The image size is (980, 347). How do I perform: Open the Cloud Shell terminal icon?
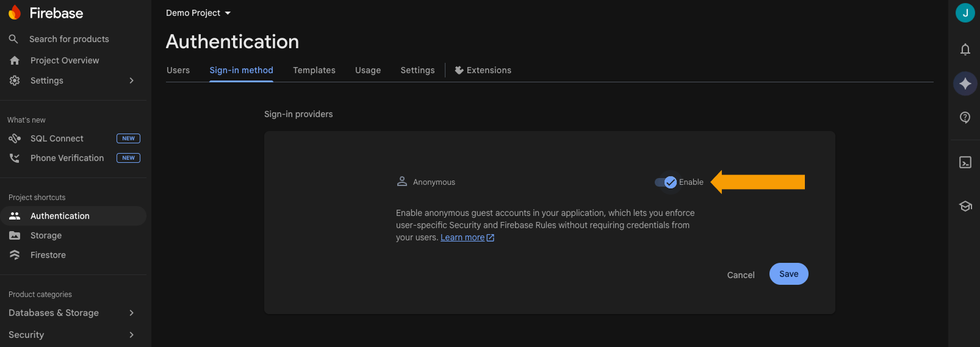coord(965,162)
